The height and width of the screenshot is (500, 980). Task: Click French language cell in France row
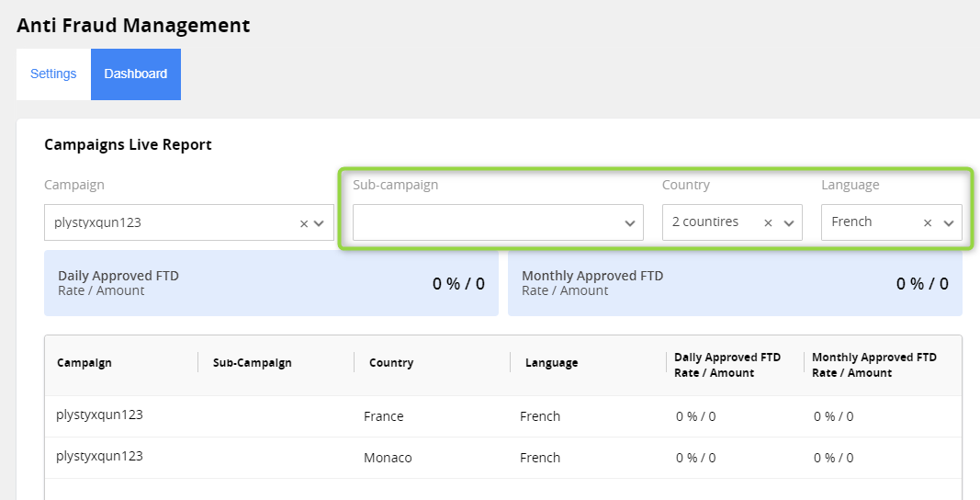pyautogui.click(x=540, y=416)
